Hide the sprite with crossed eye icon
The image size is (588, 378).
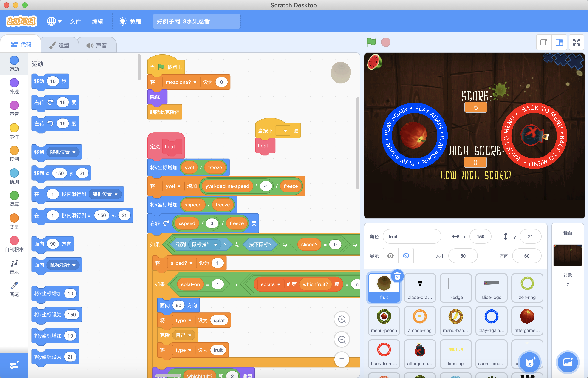coord(406,256)
